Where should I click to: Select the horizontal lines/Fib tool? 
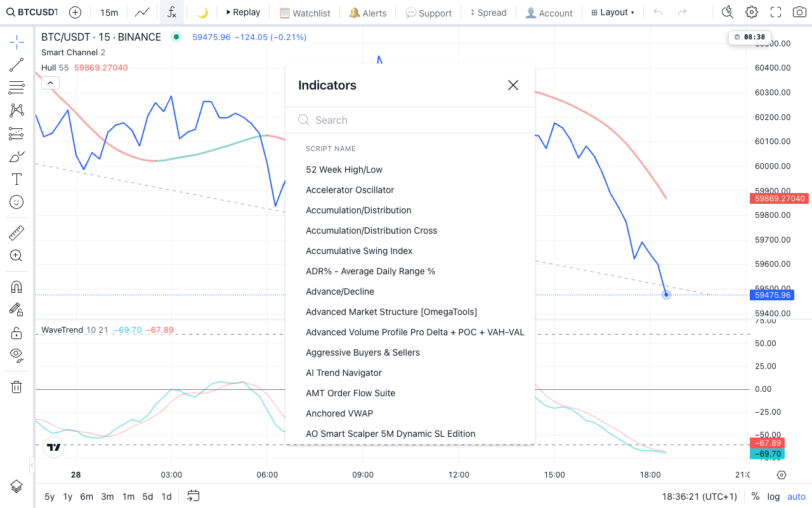(x=16, y=88)
